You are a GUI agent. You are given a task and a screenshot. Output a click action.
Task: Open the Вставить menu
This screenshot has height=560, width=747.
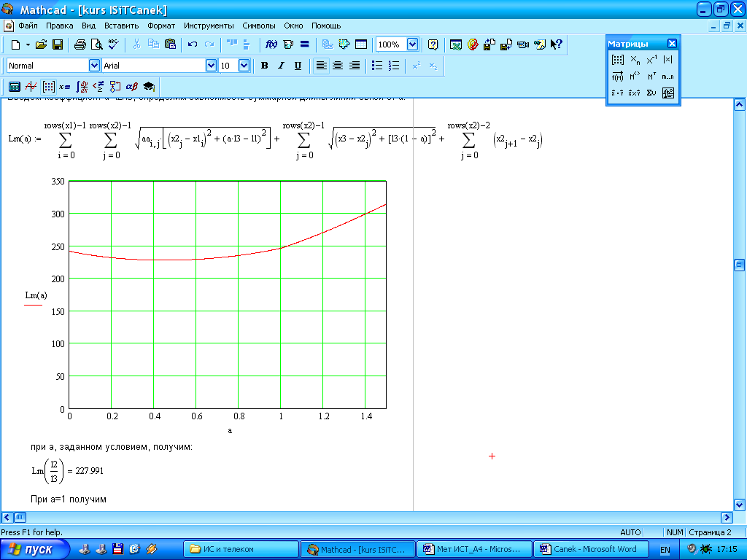click(122, 26)
